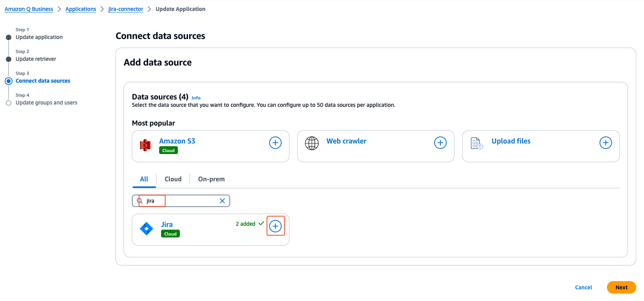Click the Jira diamond logo
The height and width of the screenshot is (301, 644).
coord(147,228)
